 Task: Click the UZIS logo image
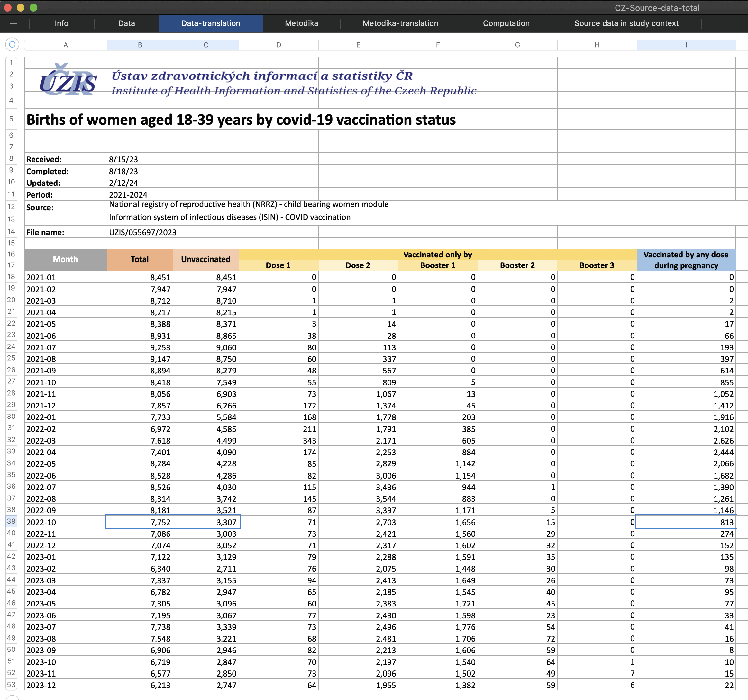tap(68, 80)
